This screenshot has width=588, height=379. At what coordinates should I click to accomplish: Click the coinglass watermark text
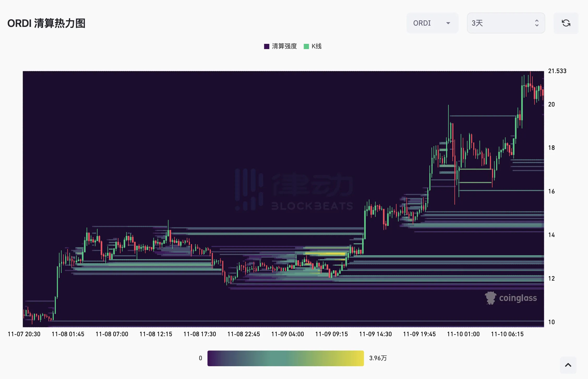(x=518, y=298)
